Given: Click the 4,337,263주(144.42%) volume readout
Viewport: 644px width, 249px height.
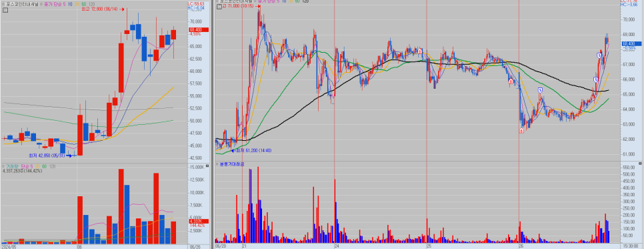Looking at the screenshot, I should tap(22, 170).
